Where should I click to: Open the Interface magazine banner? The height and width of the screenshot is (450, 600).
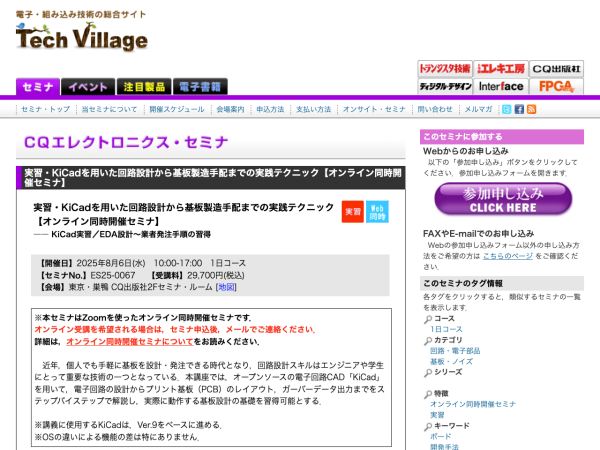(501, 86)
